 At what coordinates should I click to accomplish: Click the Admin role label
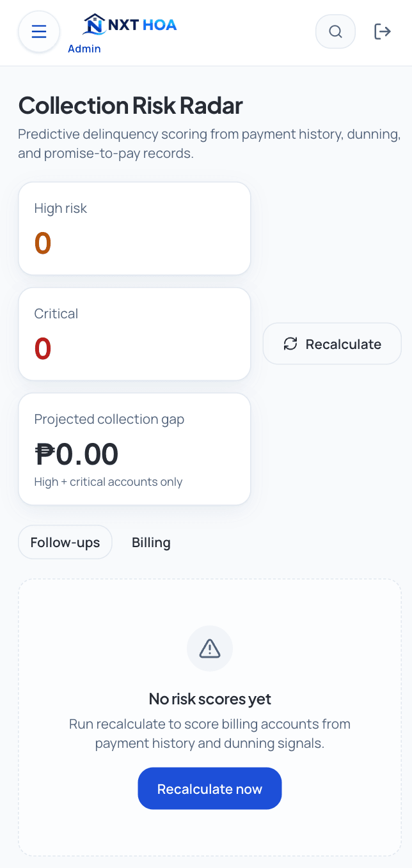point(84,49)
